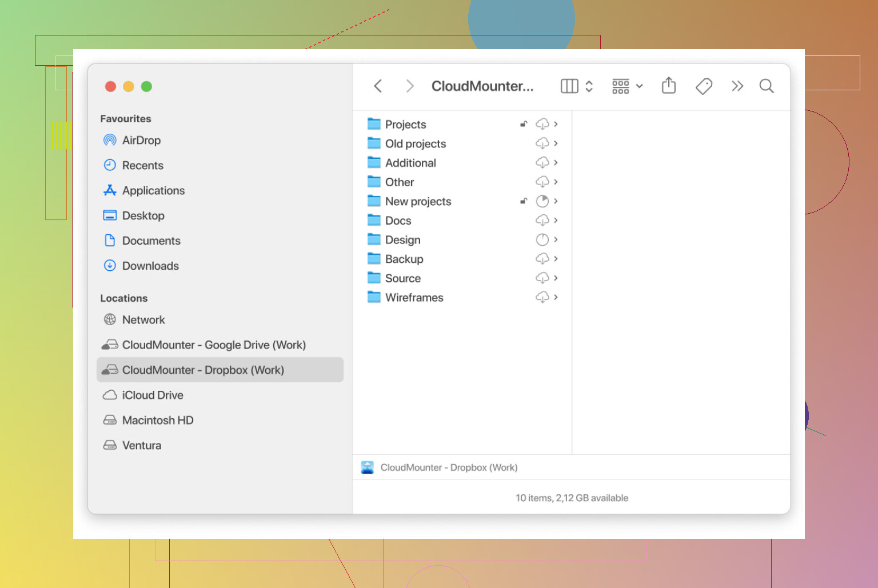
Task: Click the CloudMounter window title
Action: click(482, 86)
